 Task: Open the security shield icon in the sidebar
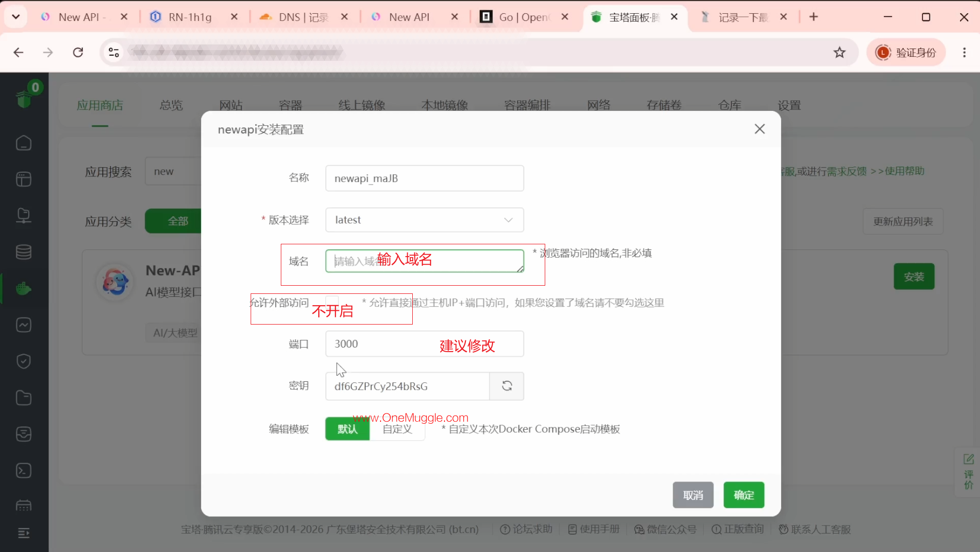pyautogui.click(x=24, y=361)
